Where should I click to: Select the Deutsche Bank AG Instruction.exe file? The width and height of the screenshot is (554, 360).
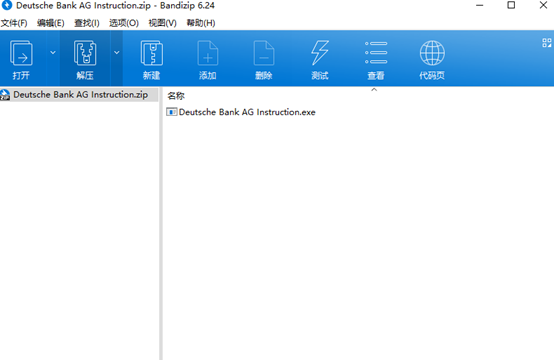(247, 112)
